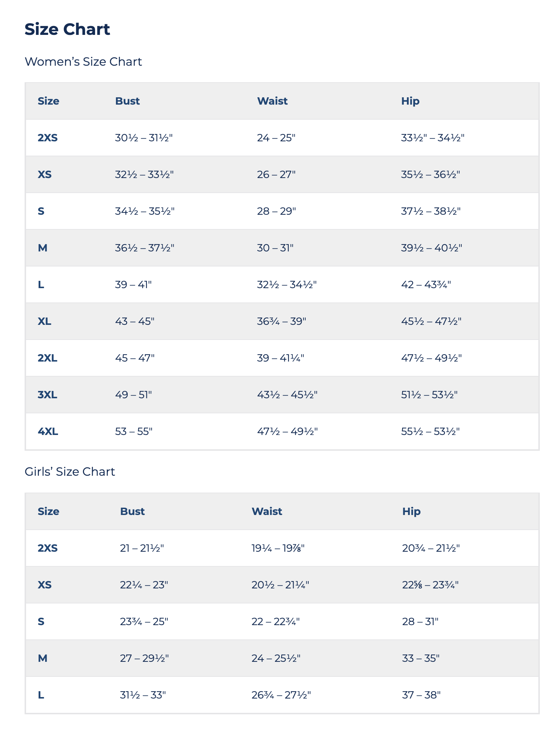The height and width of the screenshot is (740, 560).
Task: Click the women's M waist value 30 – 31"
Action: [x=275, y=248]
